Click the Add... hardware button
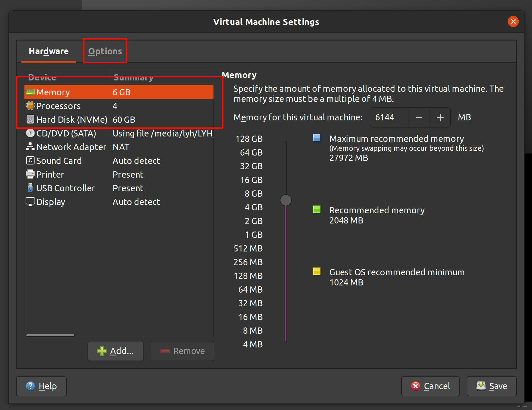Screen dimensions: 532x410 tap(116, 351)
